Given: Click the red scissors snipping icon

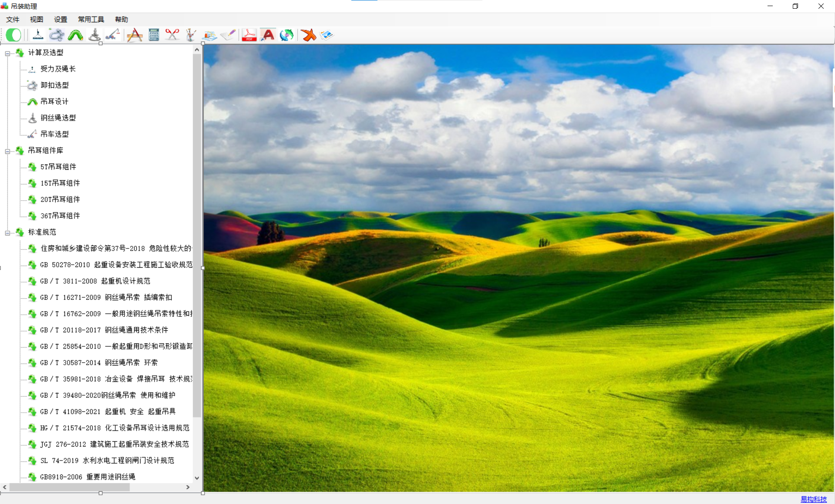Looking at the screenshot, I should tap(172, 35).
